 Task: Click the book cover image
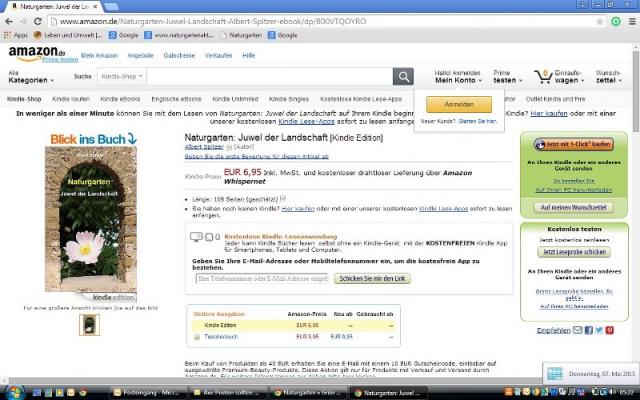pyautogui.click(x=91, y=219)
